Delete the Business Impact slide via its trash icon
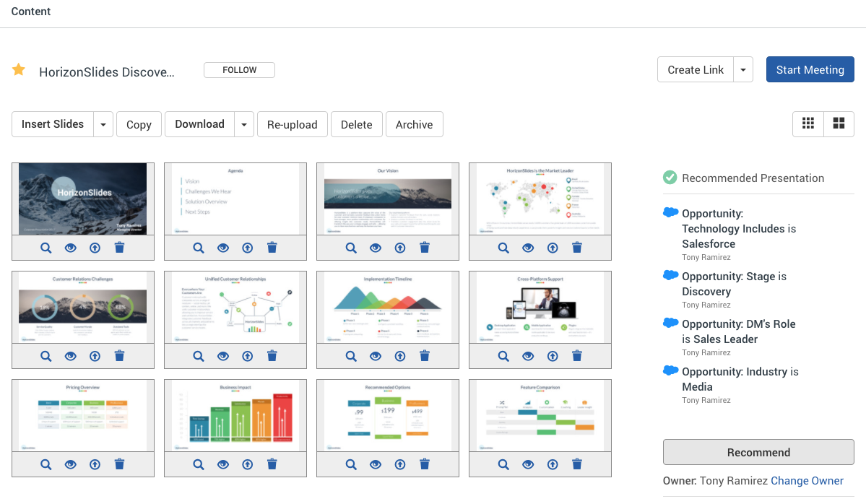This screenshot has height=504, width=866. 272,464
